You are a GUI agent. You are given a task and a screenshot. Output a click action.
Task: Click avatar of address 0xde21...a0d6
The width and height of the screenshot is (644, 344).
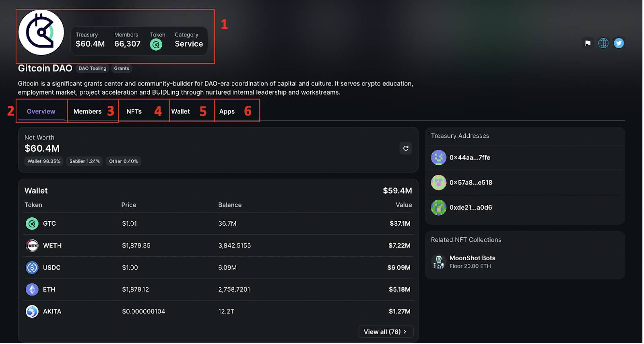439,208
